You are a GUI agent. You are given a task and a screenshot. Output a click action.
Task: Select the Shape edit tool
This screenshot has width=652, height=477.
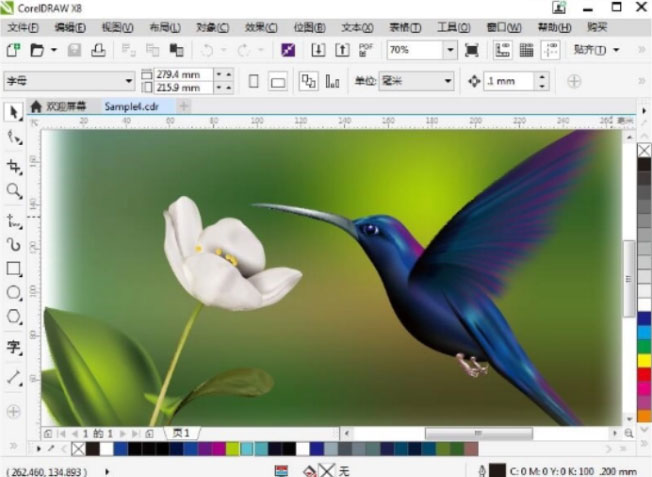14,137
